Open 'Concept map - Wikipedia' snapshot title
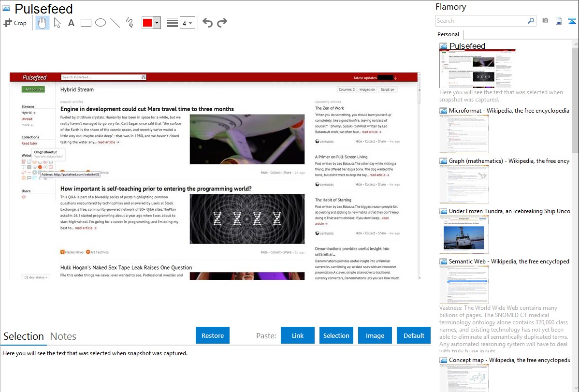This screenshot has width=579, height=392. pos(509,360)
